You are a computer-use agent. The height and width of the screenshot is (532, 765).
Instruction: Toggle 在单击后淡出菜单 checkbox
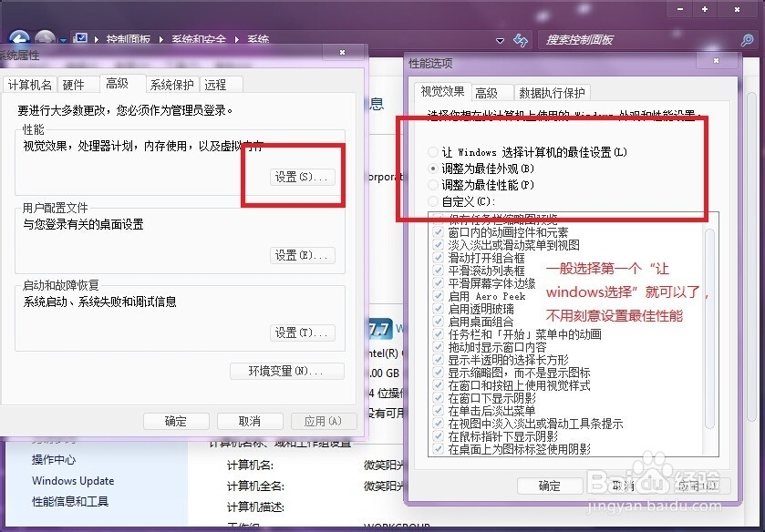point(438,411)
